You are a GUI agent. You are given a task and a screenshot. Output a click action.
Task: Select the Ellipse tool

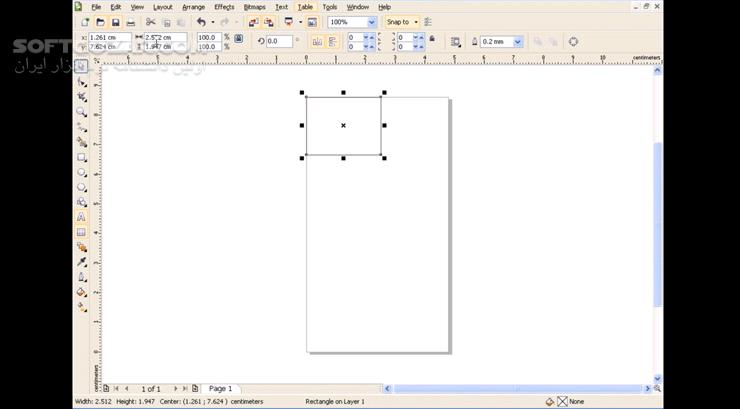(82, 173)
